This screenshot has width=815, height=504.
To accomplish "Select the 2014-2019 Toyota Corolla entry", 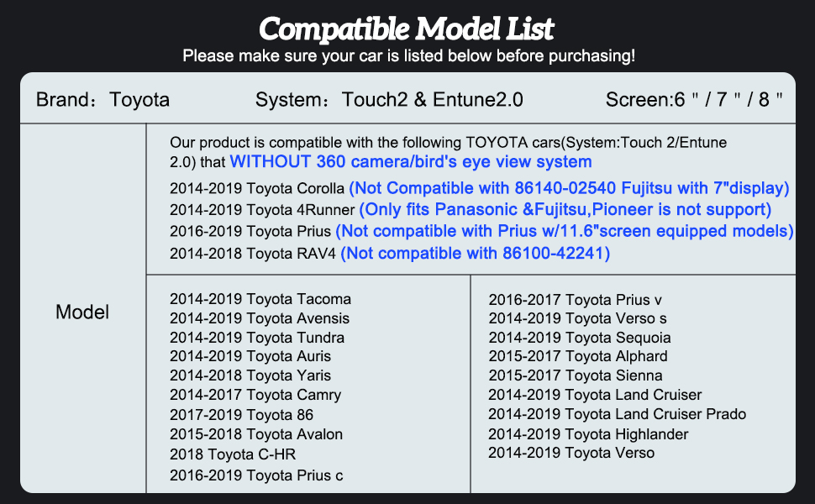I will coord(257,188).
